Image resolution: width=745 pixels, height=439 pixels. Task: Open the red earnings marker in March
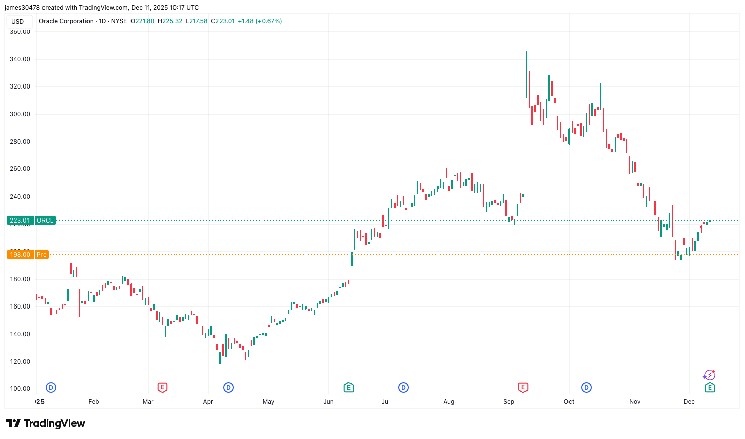click(162, 386)
